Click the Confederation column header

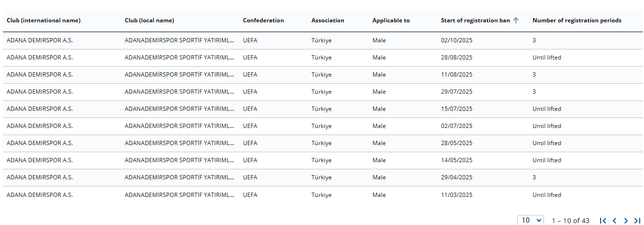click(263, 20)
